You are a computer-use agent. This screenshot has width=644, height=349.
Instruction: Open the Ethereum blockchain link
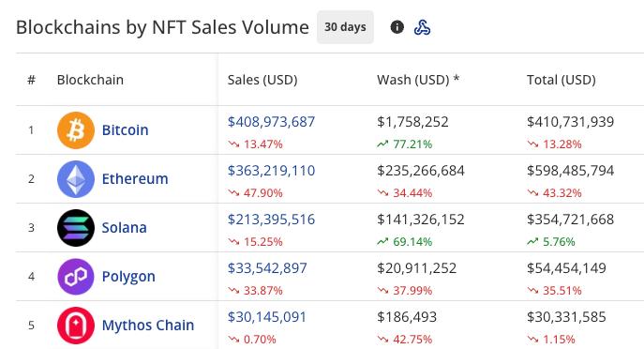coord(135,179)
